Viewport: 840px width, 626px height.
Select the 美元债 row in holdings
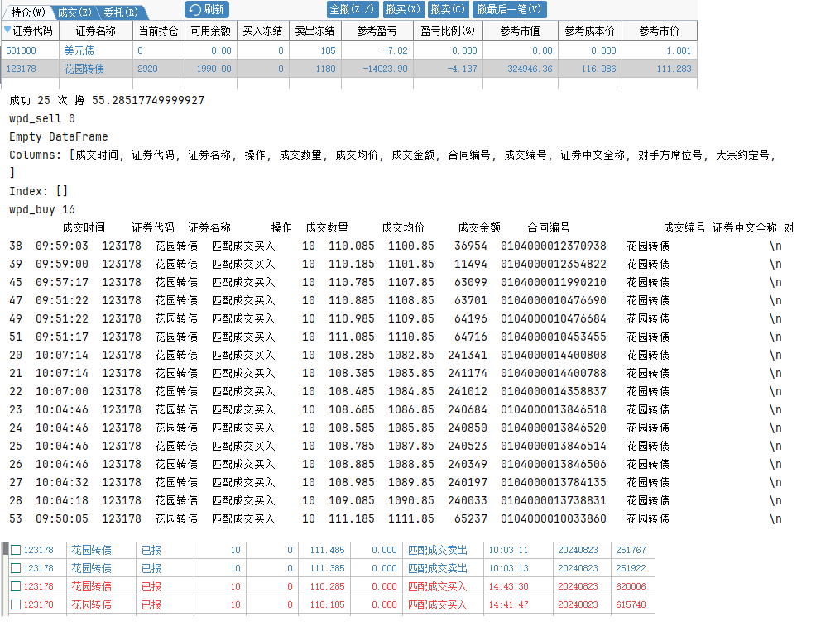pos(79,50)
